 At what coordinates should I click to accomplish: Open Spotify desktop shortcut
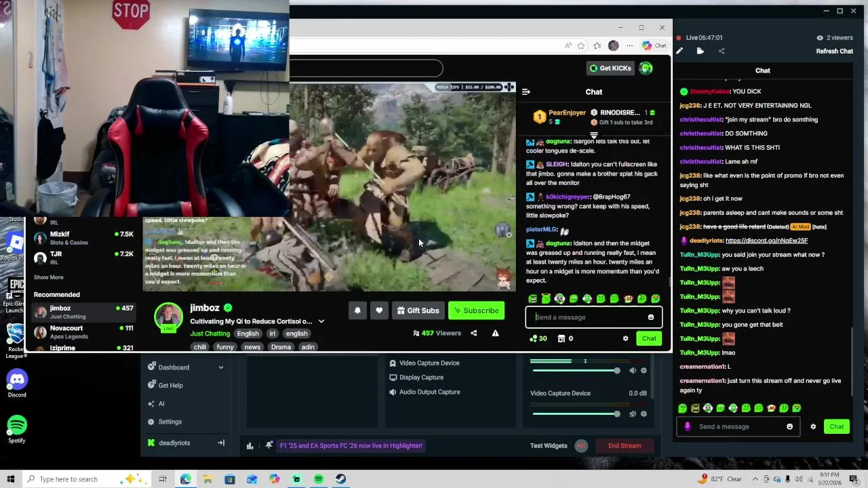point(17,430)
